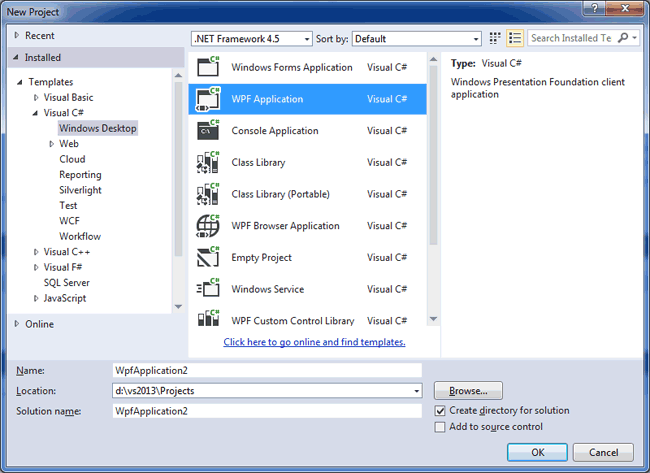
Task: Select SQL Server in the tree
Action: point(67,283)
